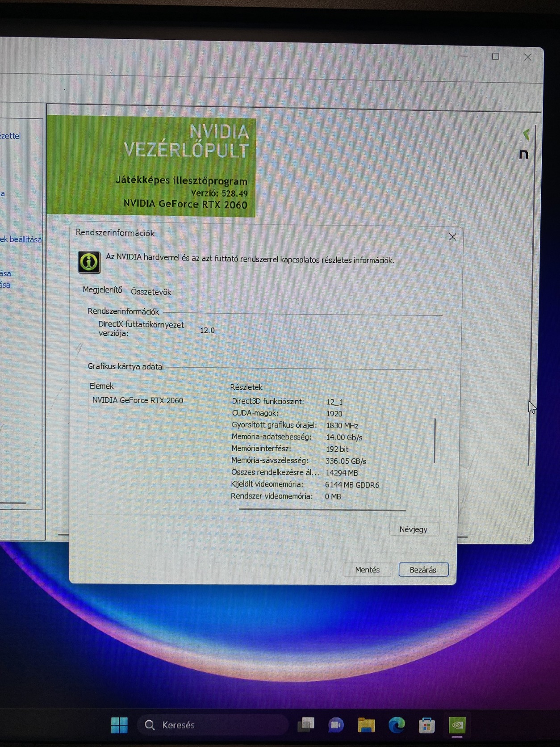Click the Keresés search box
The width and height of the screenshot is (560, 747).
[x=213, y=725]
